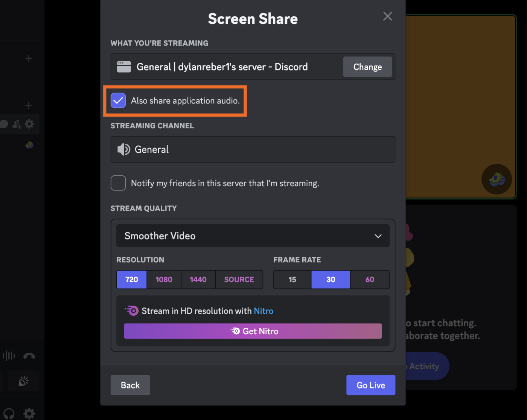Close the Screen Share dialog

pos(387,16)
